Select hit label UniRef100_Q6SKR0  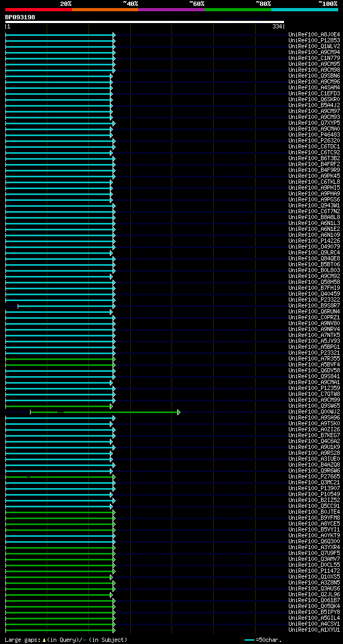pyautogui.click(x=314, y=99)
